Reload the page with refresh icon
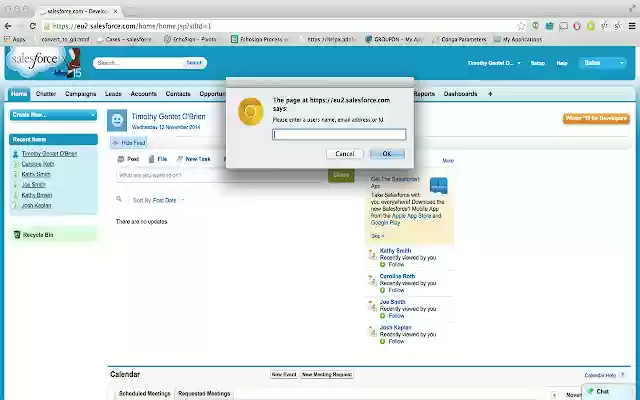 [x=33, y=26]
